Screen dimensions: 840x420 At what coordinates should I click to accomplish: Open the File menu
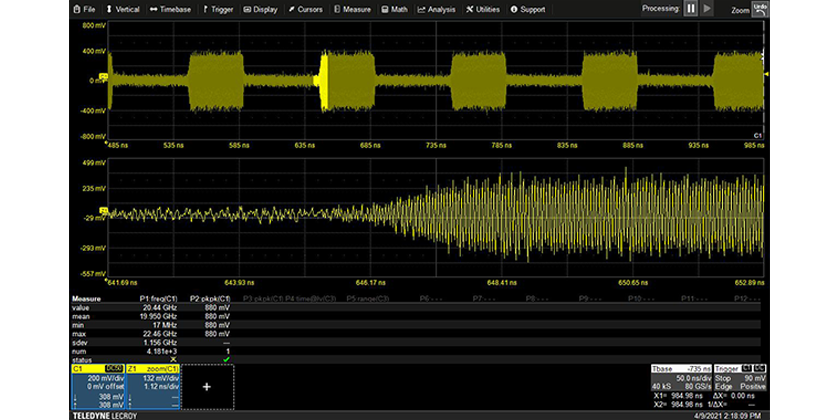coord(84,9)
